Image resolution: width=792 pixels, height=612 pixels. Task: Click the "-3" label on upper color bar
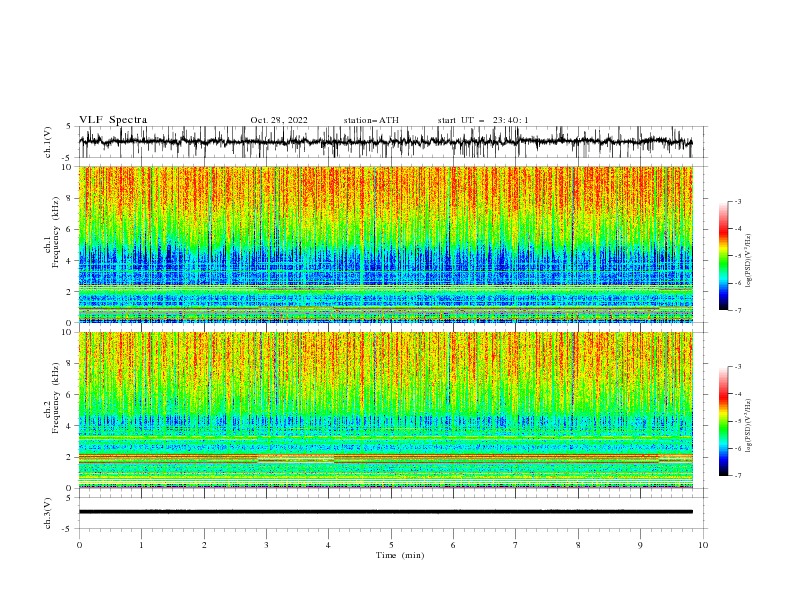738,201
